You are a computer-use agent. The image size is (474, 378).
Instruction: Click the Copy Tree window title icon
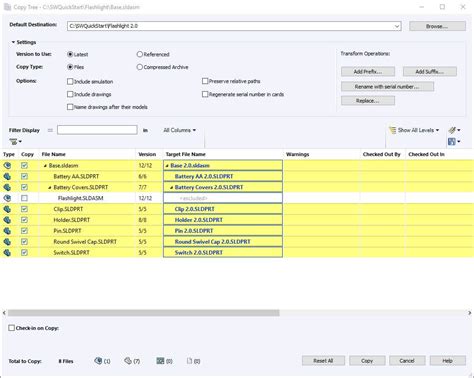coord(7,7)
